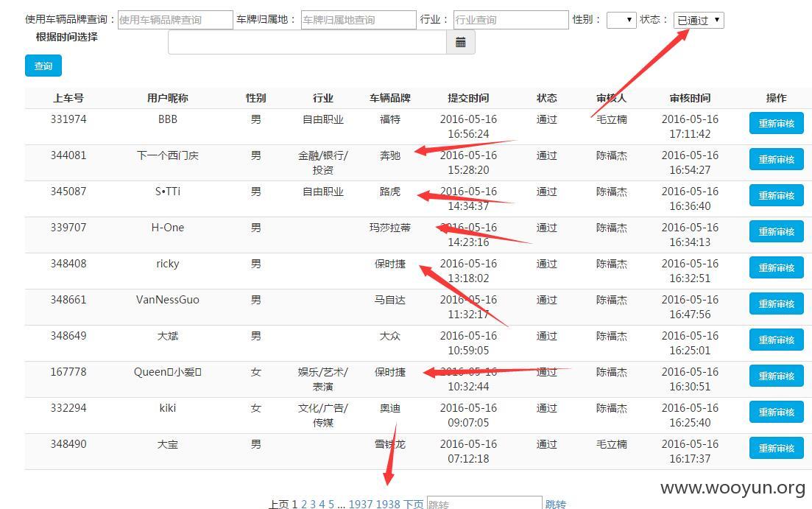Click 重新审核 for S•TTi row
Image resolution: width=812 pixels, height=509 pixels.
coord(776,195)
